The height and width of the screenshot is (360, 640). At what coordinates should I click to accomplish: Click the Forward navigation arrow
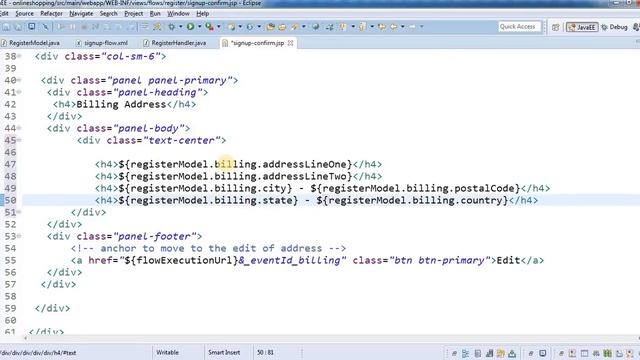pyautogui.click(x=412, y=27)
